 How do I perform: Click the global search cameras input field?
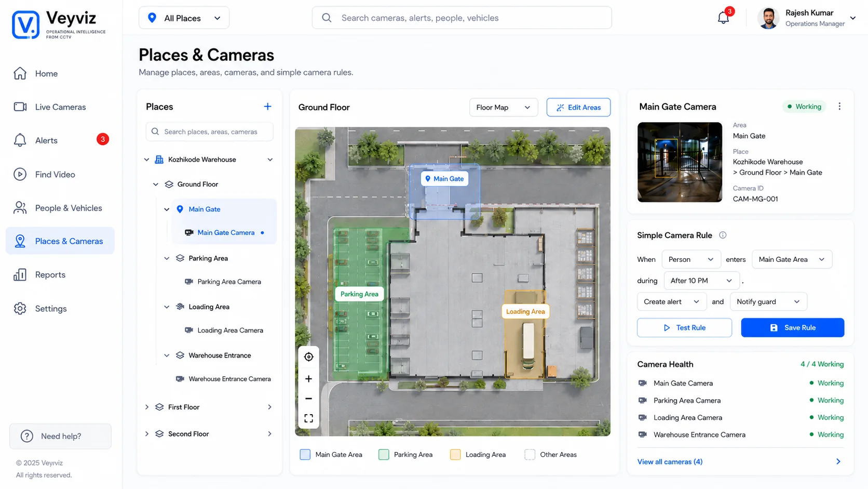pyautogui.click(x=462, y=18)
